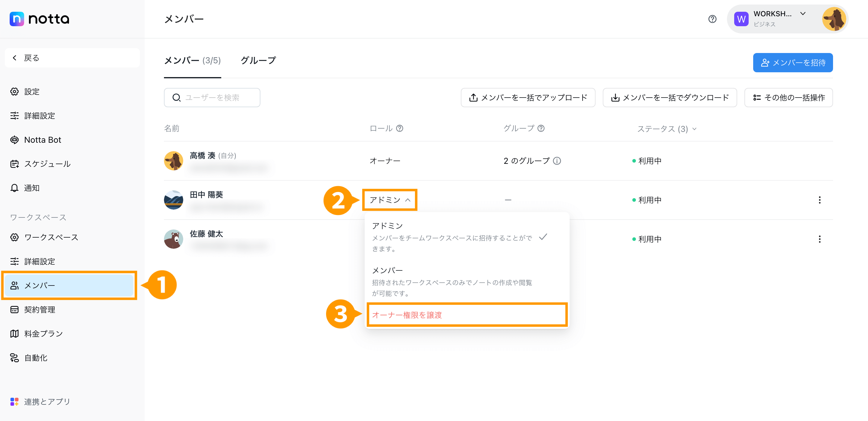The image size is (868, 421).
Task: Click info icon next to 2 のグループ
Action: pos(557,161)
